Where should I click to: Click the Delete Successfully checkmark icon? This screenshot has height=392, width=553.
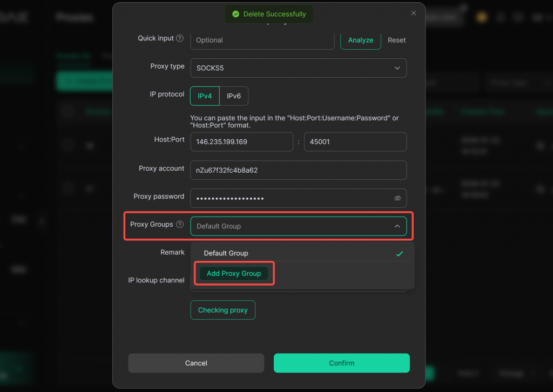(235, 14)
